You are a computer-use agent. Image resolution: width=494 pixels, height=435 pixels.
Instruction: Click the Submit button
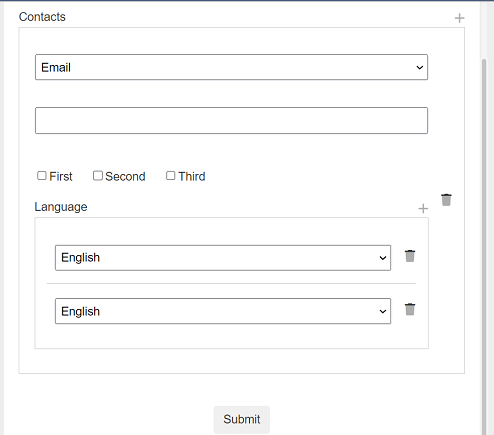click(242, 419)
